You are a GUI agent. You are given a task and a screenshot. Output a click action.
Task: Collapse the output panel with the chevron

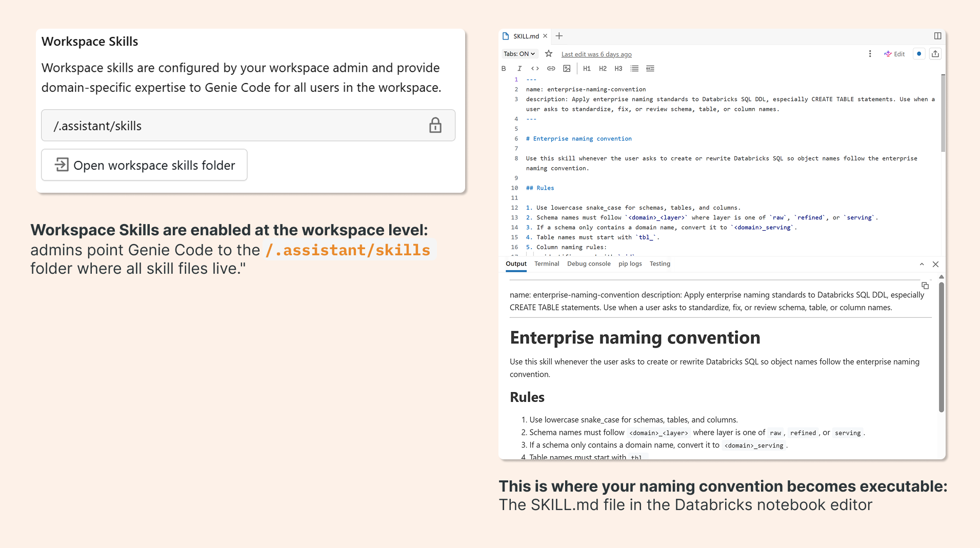[x=922, y=265]
